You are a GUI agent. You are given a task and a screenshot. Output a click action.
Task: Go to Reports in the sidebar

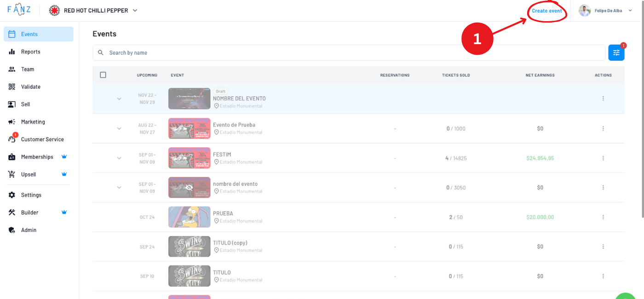click(30, 52)
